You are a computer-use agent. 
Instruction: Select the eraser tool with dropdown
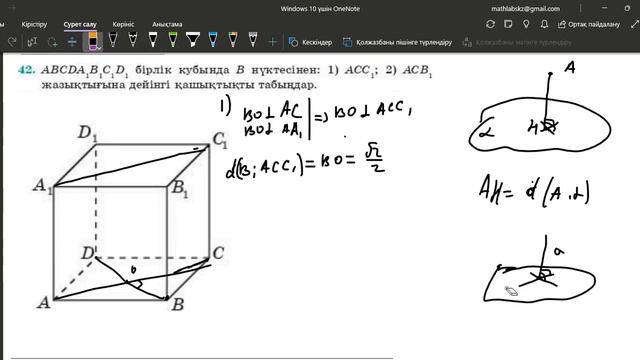93,41
